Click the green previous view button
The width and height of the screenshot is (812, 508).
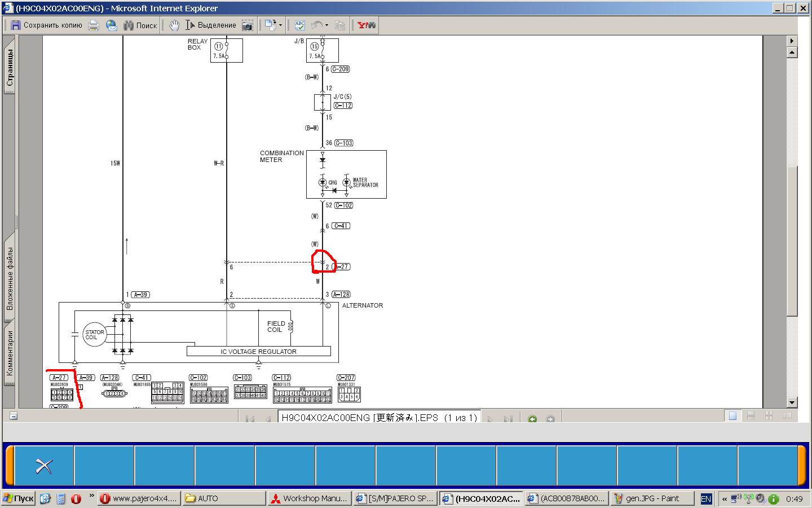click(x=532, y=419)
